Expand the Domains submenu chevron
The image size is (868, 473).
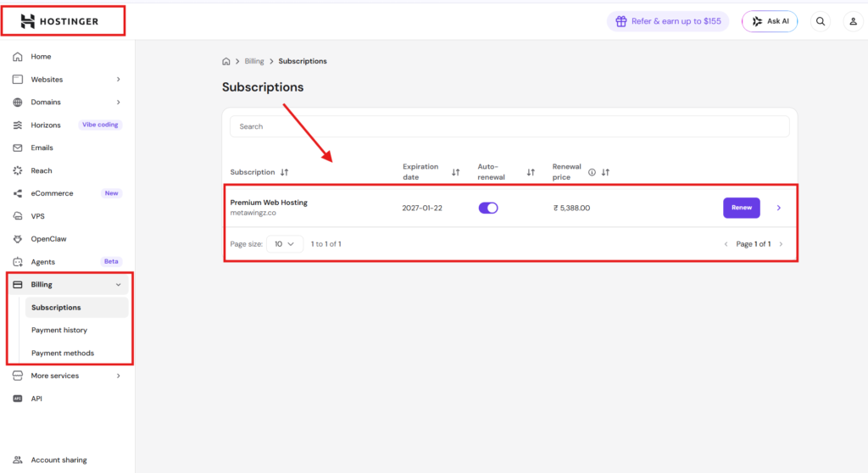click(119, 102)
